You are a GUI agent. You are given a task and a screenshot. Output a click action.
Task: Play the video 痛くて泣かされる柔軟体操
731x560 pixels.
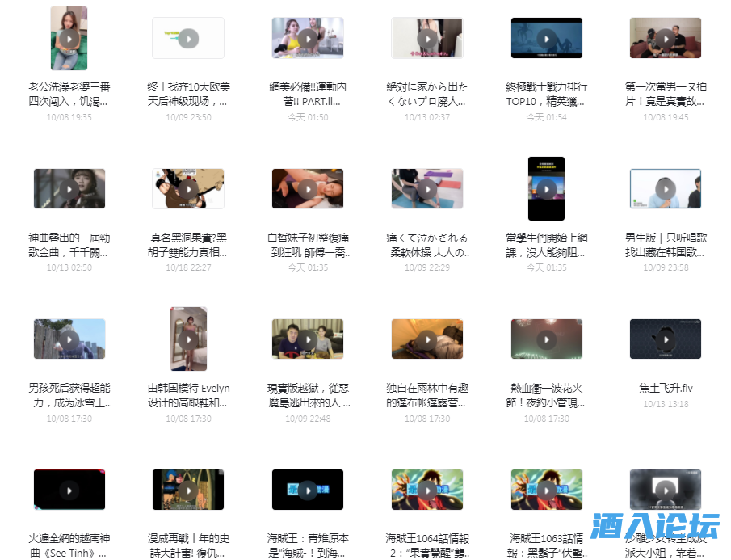[x=427, y=189]
